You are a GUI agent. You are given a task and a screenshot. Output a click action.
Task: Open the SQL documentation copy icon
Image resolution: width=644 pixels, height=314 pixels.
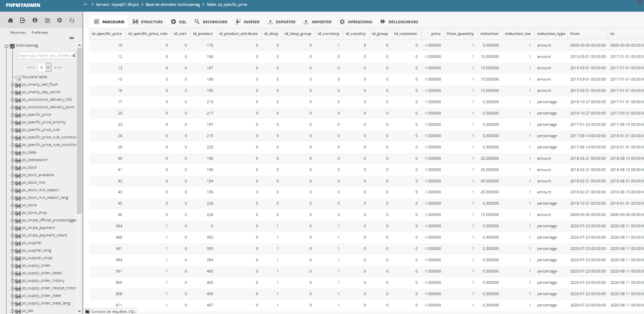47,21
